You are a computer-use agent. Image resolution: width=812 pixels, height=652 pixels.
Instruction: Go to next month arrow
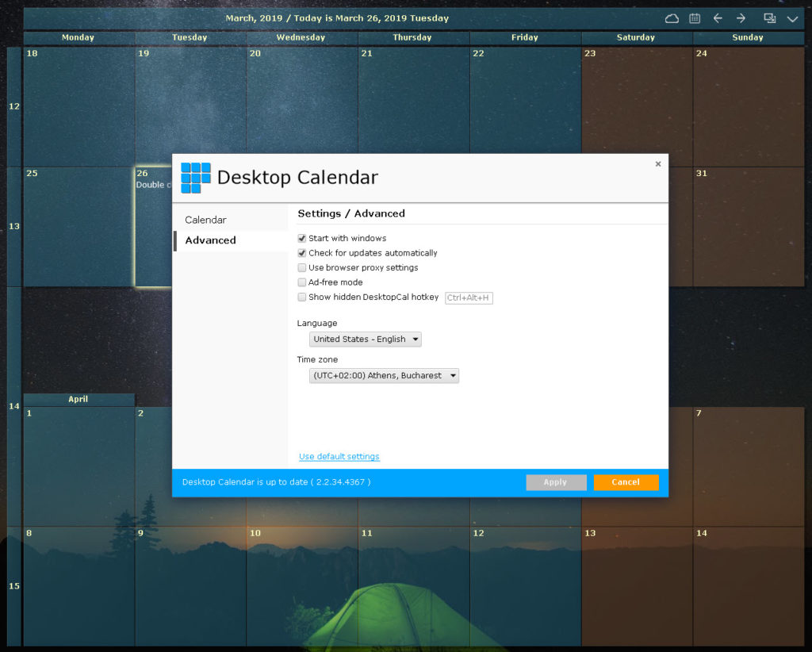(741, 19)
